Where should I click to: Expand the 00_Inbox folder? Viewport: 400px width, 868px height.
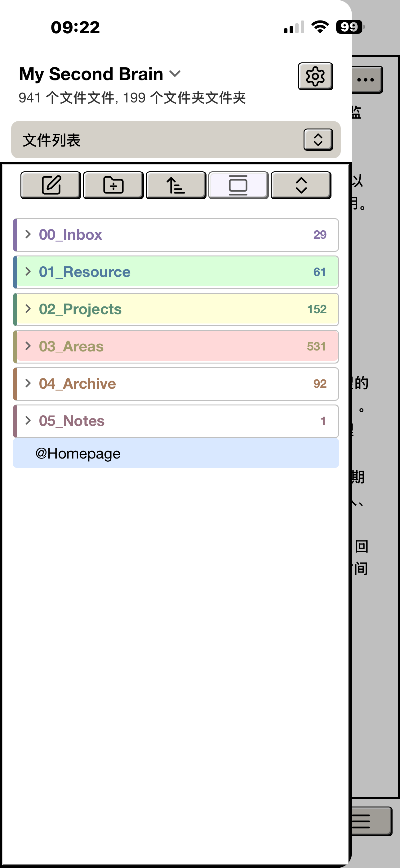tap(28, 234)
